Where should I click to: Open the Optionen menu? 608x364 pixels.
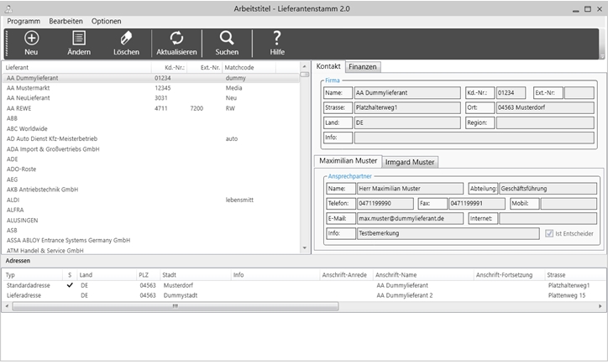pos(107,20)
